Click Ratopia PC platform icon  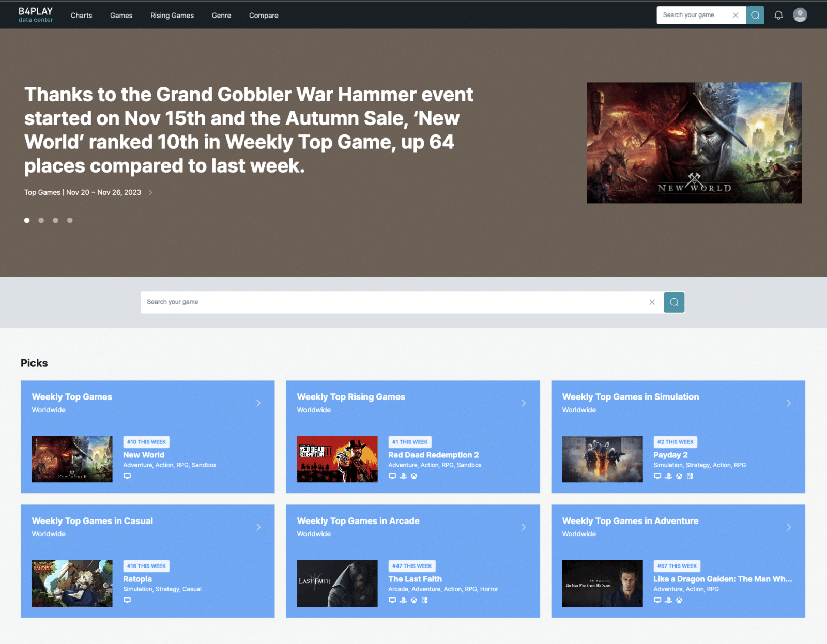point(127,600)
